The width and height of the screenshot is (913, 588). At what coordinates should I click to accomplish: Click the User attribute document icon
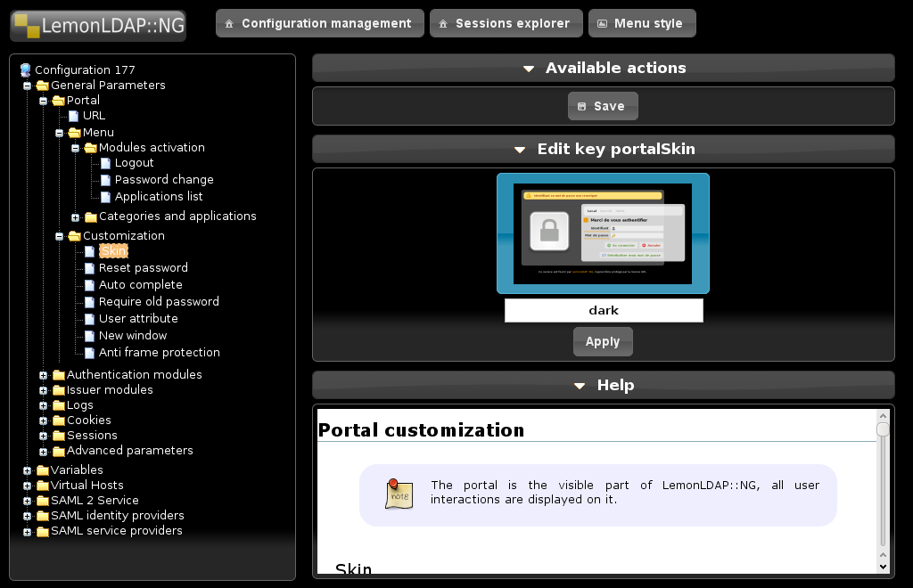(x=90, y=319)
